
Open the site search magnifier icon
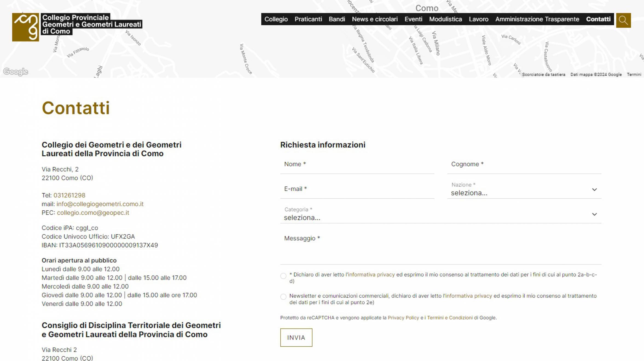pyautogui.click(x=623, y=20)
